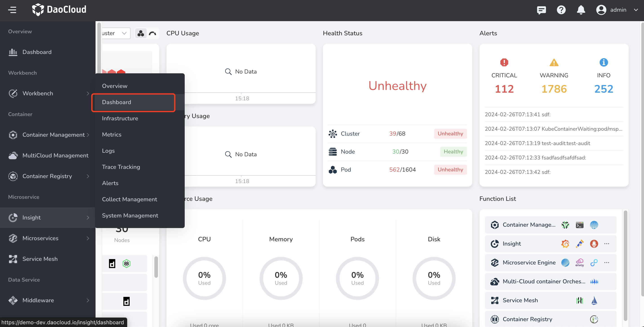Click the Grafana icon in Insight row
Screen dimensions: 644x327
pos(565,243)
